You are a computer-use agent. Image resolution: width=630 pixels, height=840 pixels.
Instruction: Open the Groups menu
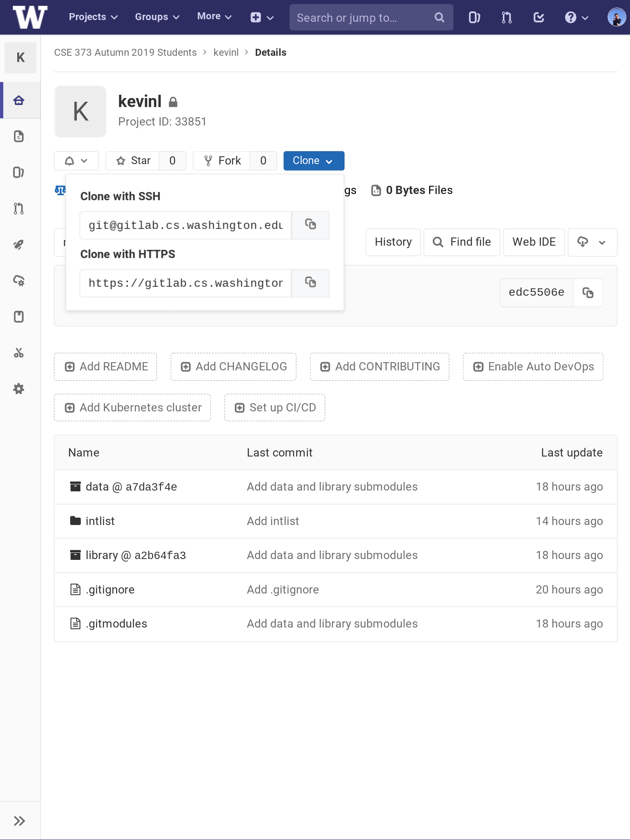(157, 17)
